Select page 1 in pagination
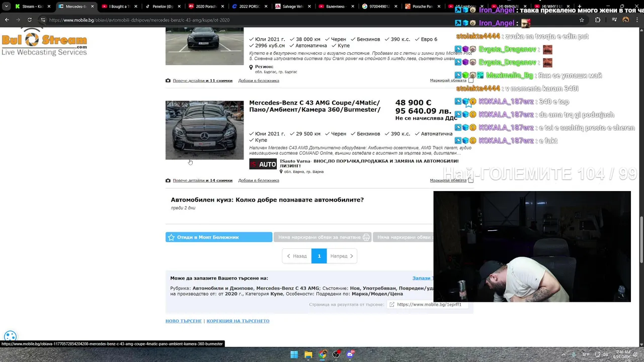Image resolution: width=644 pixels, height=362 pixels. [319, 256]
